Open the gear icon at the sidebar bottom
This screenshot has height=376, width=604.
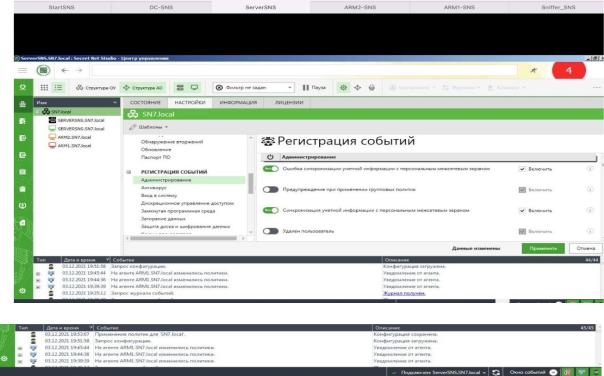pos(22,291)
